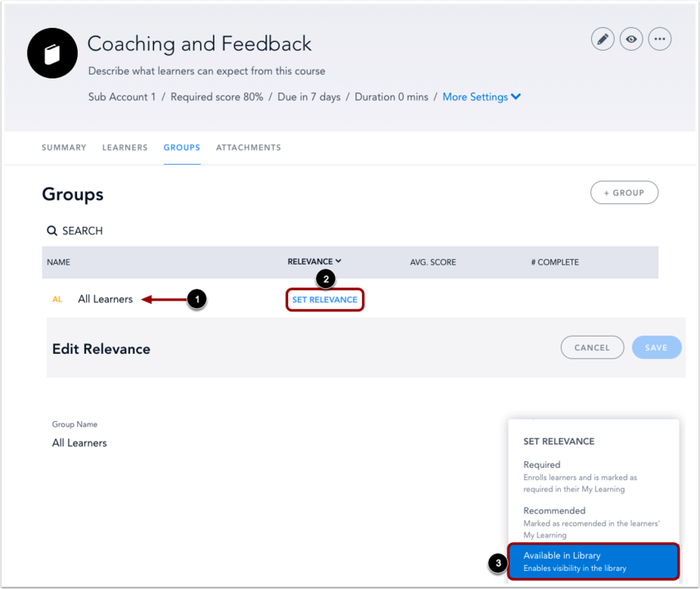This screenshot has width=700, height=589.
Task: Open the pencil edit icon for the course
Action: 603,39
